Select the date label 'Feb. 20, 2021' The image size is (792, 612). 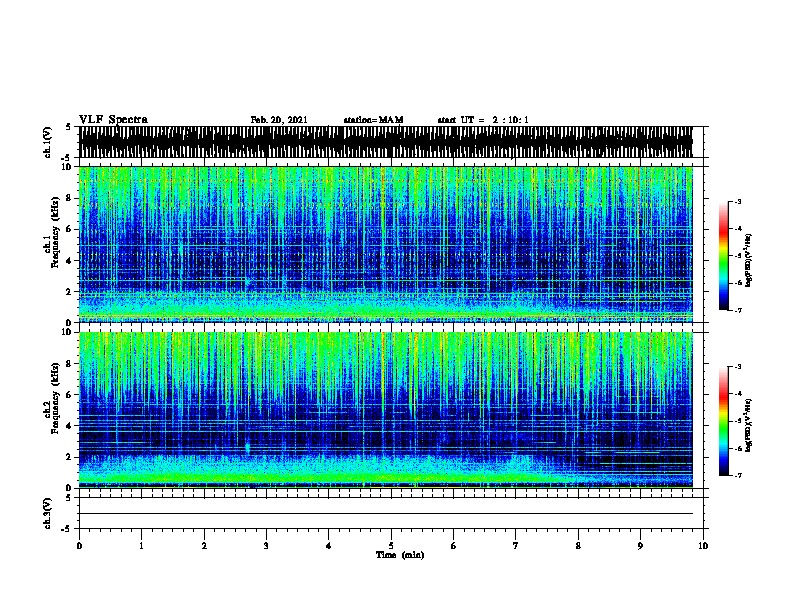[x=279, y=120]
